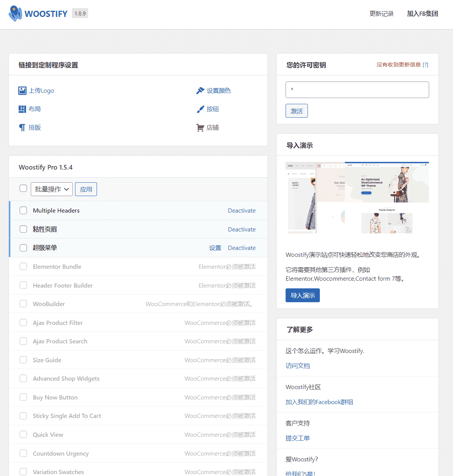Viewport: 453px width, 476px height.
Task: Check the Size Guide checkbox
Action: [x=23, y=360]
